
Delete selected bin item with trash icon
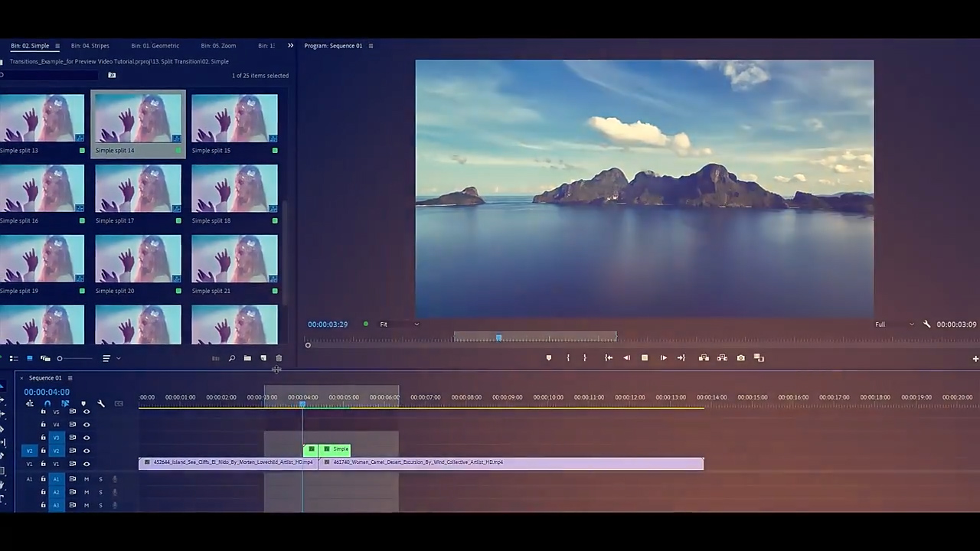coord(279,358)
